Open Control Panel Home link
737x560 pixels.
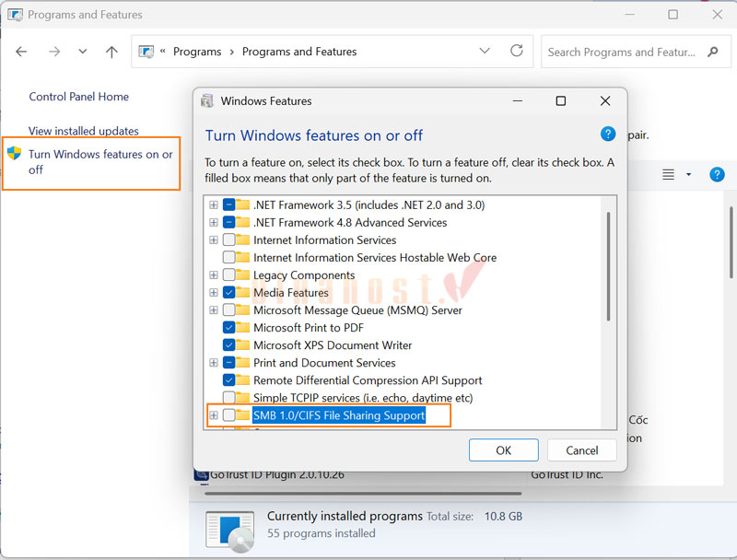coord(79,97)
